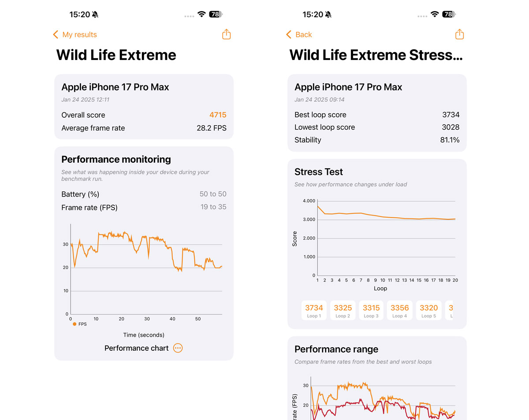Select the Loop 3 score card 3315
The image size is (529, 420).
[x=371, y=310]
